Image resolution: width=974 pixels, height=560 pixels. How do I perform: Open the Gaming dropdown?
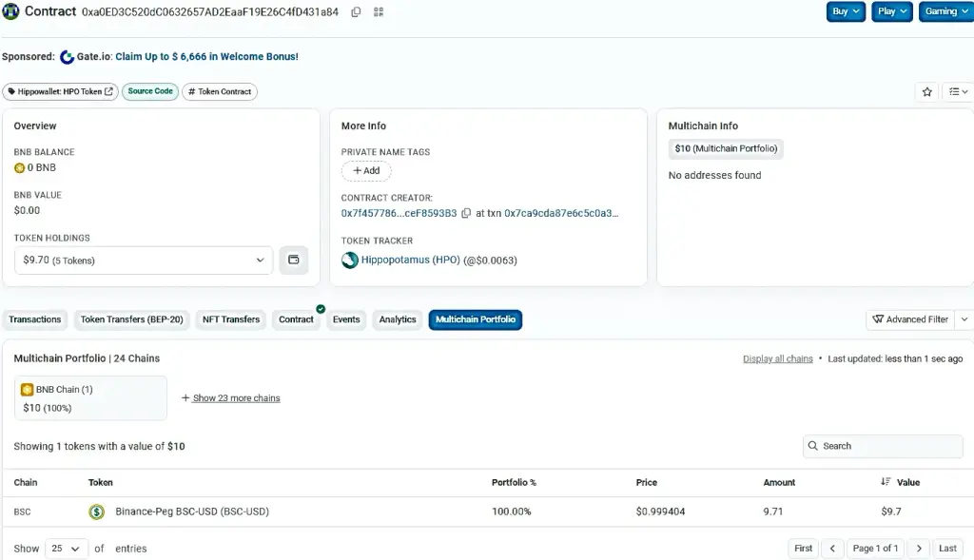tap(946, 11)
